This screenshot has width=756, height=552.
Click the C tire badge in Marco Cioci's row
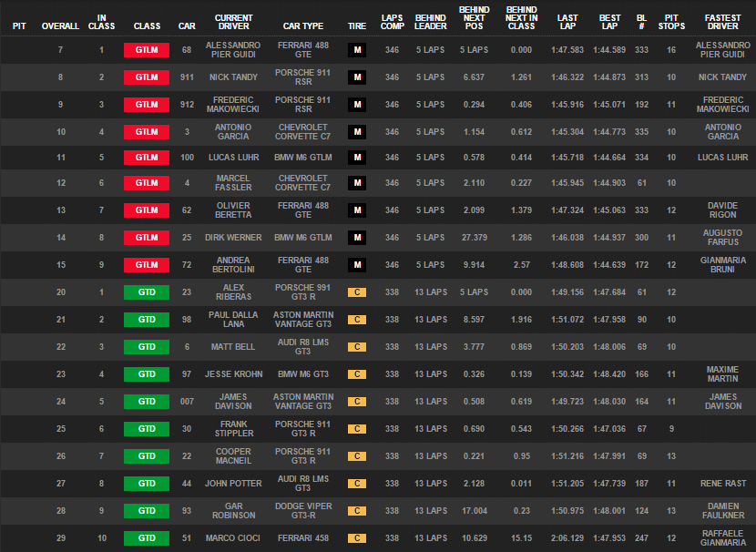click(357, 538)
